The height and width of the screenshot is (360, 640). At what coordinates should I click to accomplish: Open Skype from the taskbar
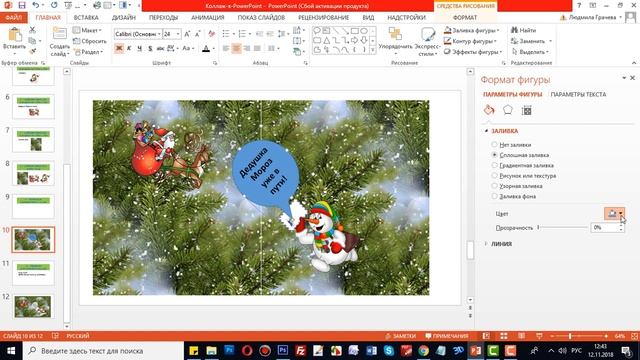click(389, 351)
